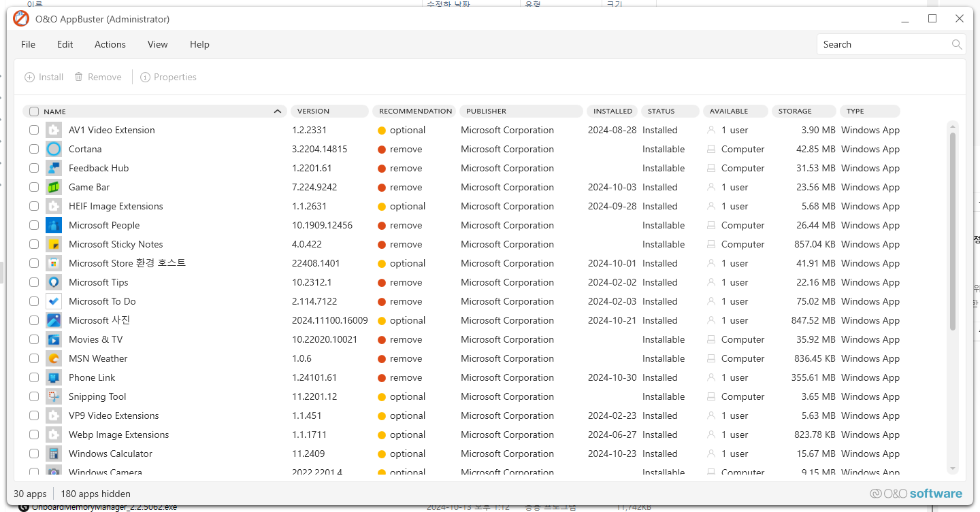Screen dimensions: 980x512
Task: Click the scrollbar down arrow
Action: pyautogui.click(x=953, y=468)
